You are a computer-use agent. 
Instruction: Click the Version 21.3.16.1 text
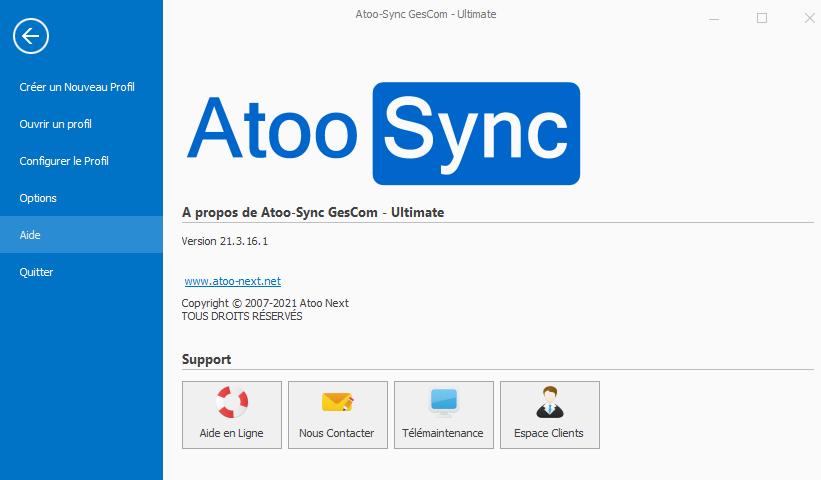(x=225, y=241)
